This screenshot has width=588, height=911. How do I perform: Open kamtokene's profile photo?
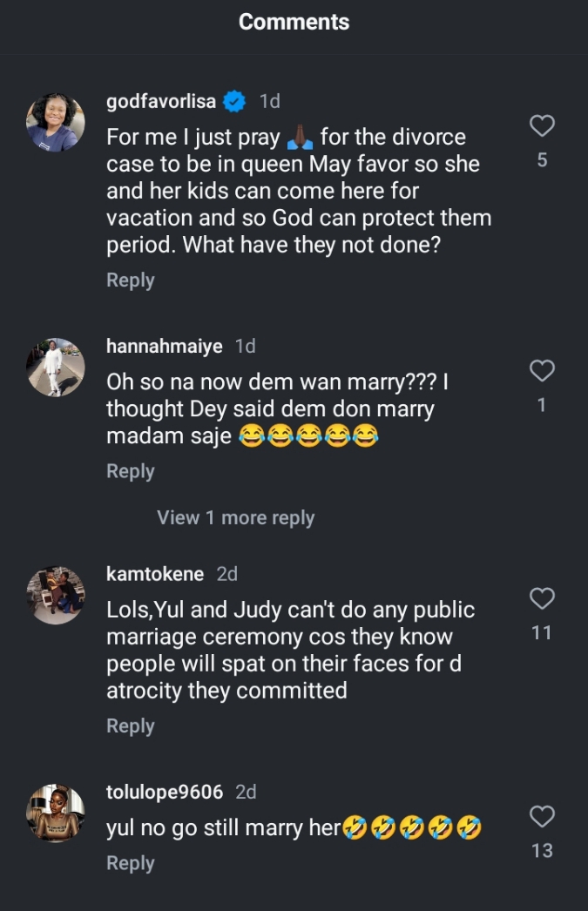point(56,595)
